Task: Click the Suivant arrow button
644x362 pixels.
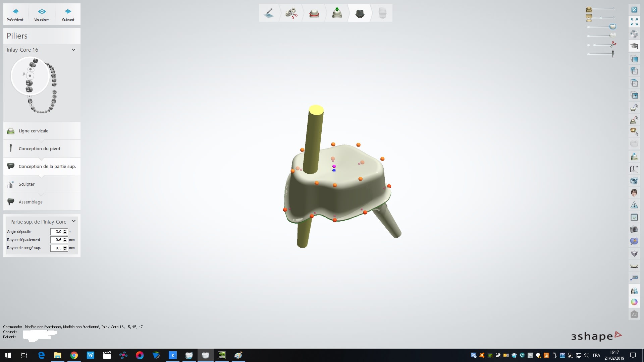Action: [68, 14]
